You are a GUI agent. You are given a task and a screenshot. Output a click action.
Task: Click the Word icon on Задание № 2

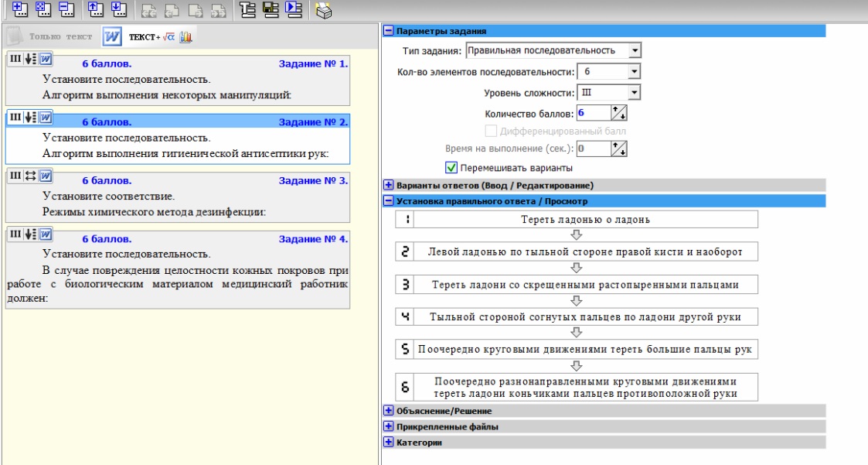point(46,117)
